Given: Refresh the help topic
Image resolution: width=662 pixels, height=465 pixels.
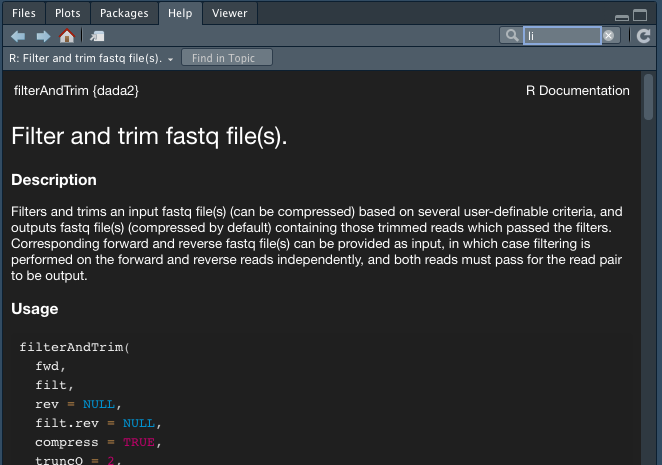Looking at the screenshot, I should click(643, 36).
